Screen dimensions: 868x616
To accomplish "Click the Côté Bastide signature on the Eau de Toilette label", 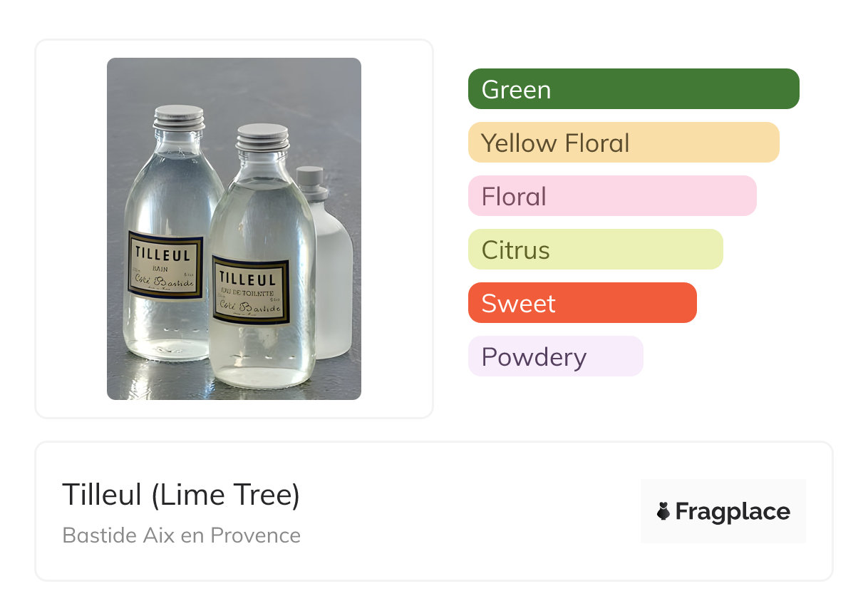I will click(249, 308).
